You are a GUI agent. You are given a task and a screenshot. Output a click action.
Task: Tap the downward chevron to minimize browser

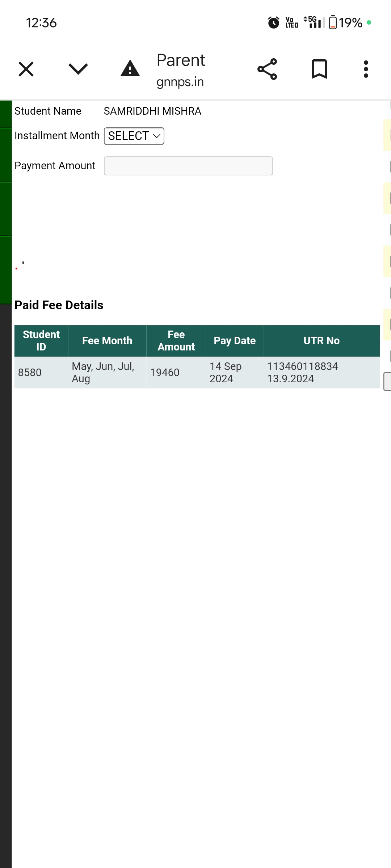click(x=78, y=69)
